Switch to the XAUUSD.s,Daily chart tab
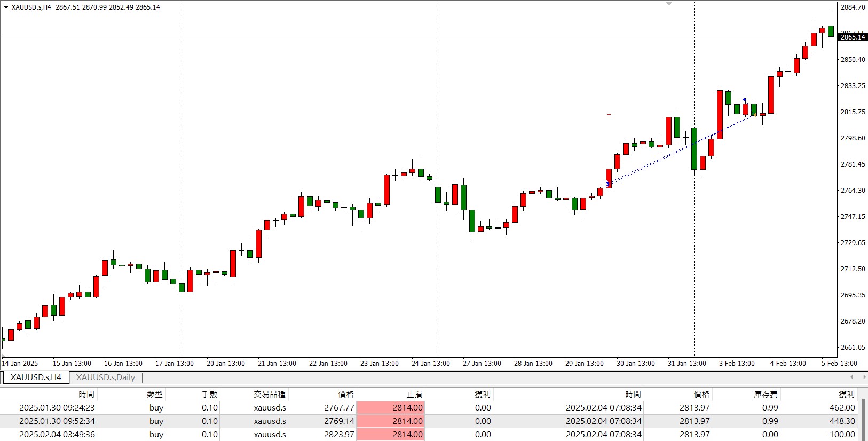868x441 pixels. coord(105,377)
